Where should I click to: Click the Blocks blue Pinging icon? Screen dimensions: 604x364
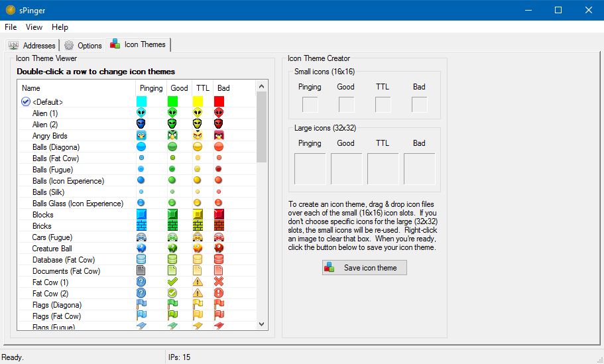click(141, 214)
